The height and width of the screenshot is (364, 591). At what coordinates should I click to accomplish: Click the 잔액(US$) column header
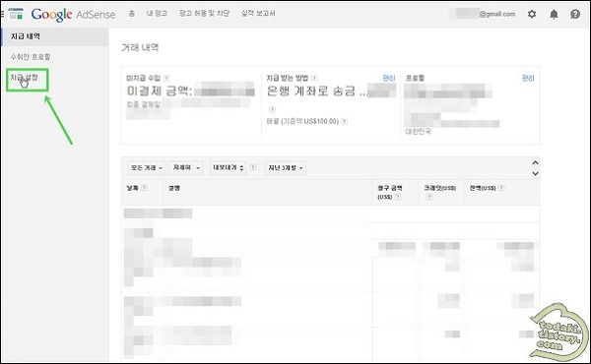pos(482,188)
